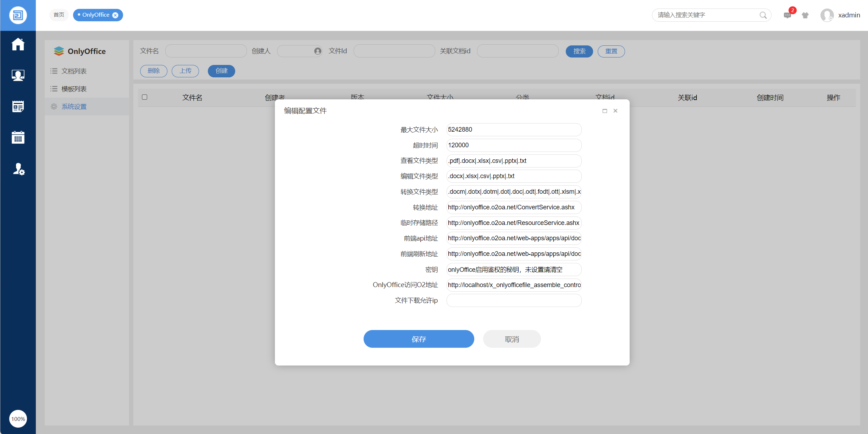Open the message notifications icon

(x=787, y=15)
